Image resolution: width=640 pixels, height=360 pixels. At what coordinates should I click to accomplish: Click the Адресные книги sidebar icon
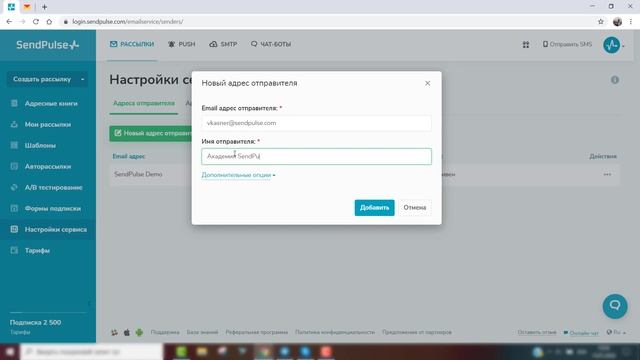pos(14,103)
